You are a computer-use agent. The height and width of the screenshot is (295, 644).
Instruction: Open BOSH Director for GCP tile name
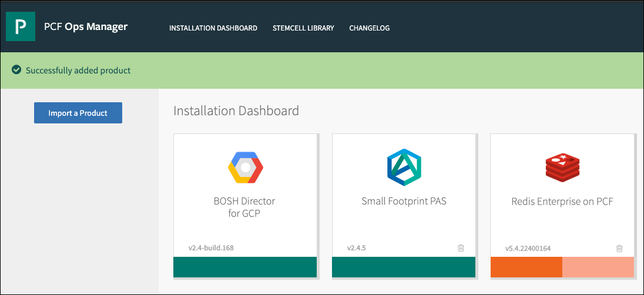tap(244, 207)
